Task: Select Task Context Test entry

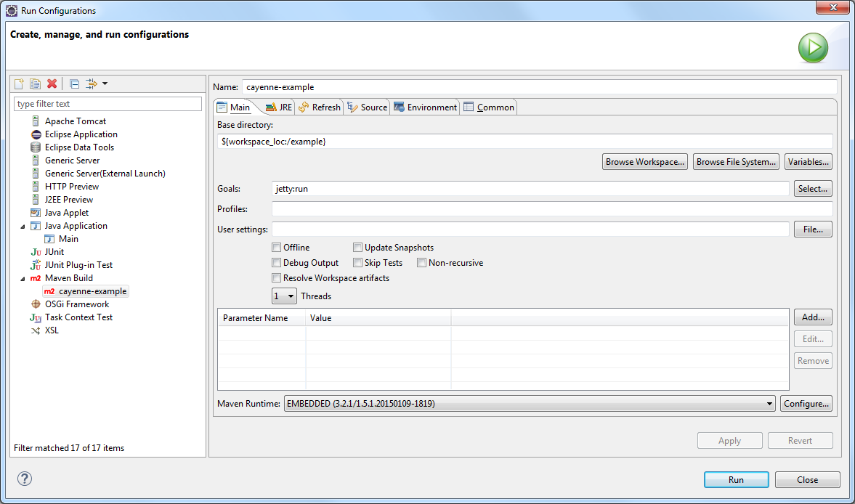Action: click(x=78, y=317)
